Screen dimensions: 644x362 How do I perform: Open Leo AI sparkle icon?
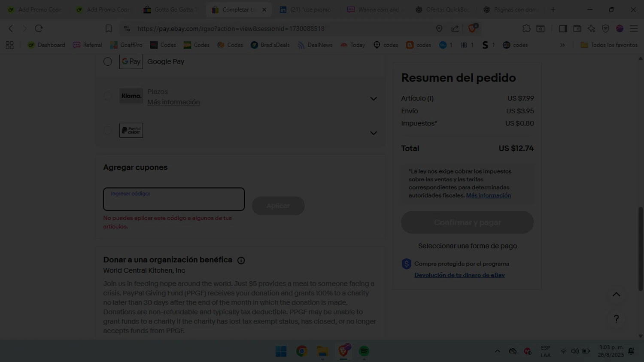pyautogui.click(x=591, y=28)
